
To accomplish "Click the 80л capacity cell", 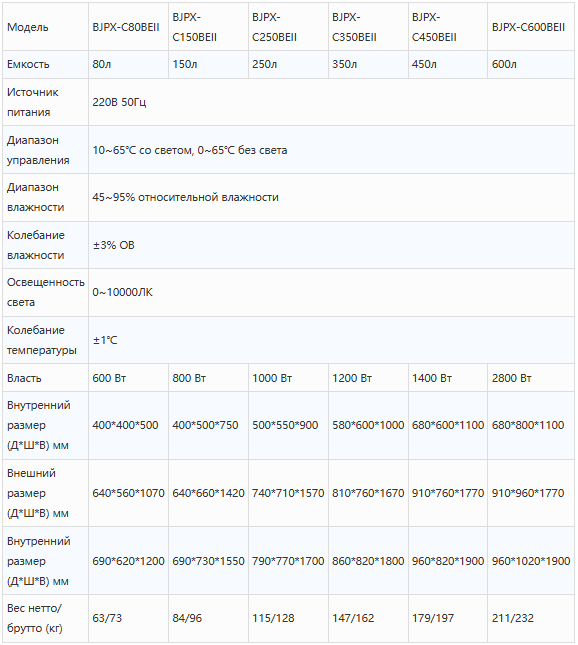I will [128, 65].
